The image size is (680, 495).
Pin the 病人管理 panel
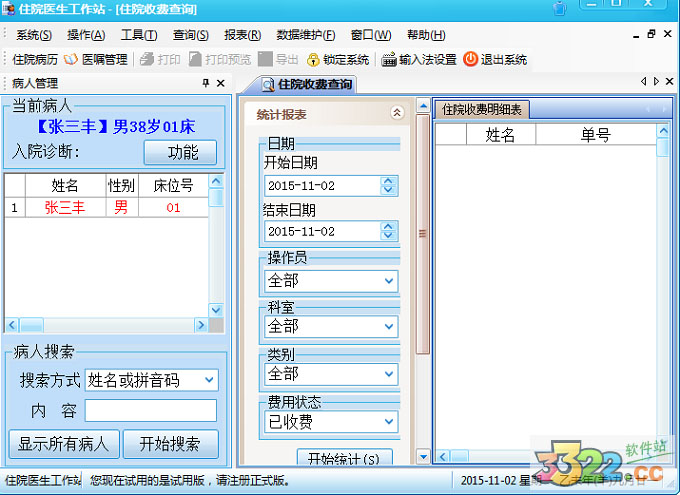(x=206, y=83)
